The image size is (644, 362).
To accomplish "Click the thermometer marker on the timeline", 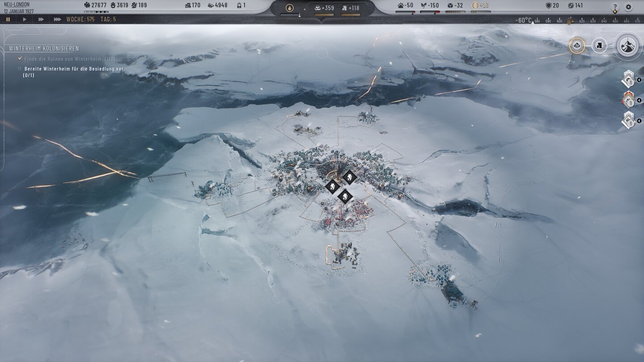I will click(x=570, y=21).
